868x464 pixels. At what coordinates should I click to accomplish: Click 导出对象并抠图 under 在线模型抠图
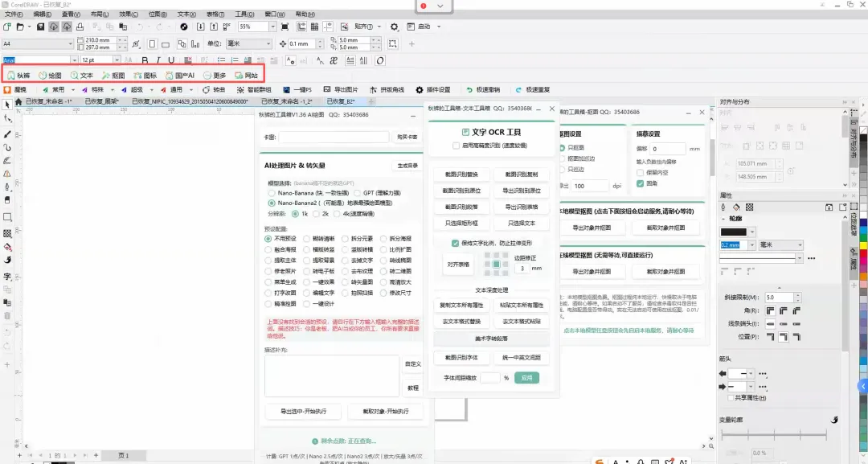592,272
